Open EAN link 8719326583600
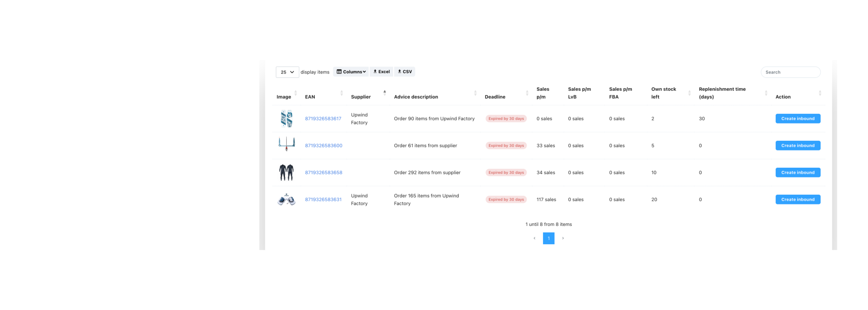 pyautogui.click(x=323, y=146)
